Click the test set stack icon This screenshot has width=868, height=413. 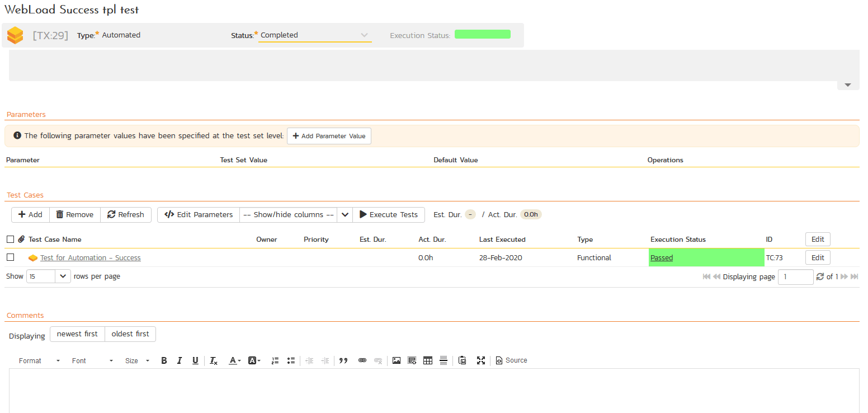click(x=15, y=35)
